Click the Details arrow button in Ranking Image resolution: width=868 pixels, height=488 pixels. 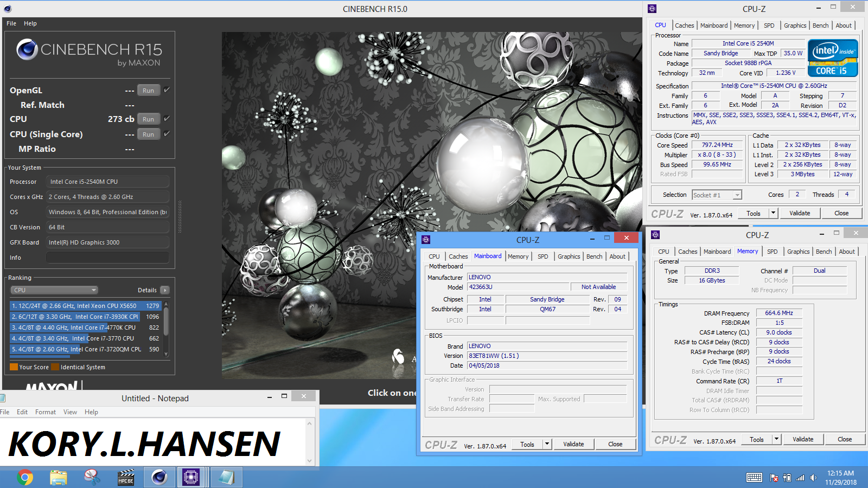point(165,290)
